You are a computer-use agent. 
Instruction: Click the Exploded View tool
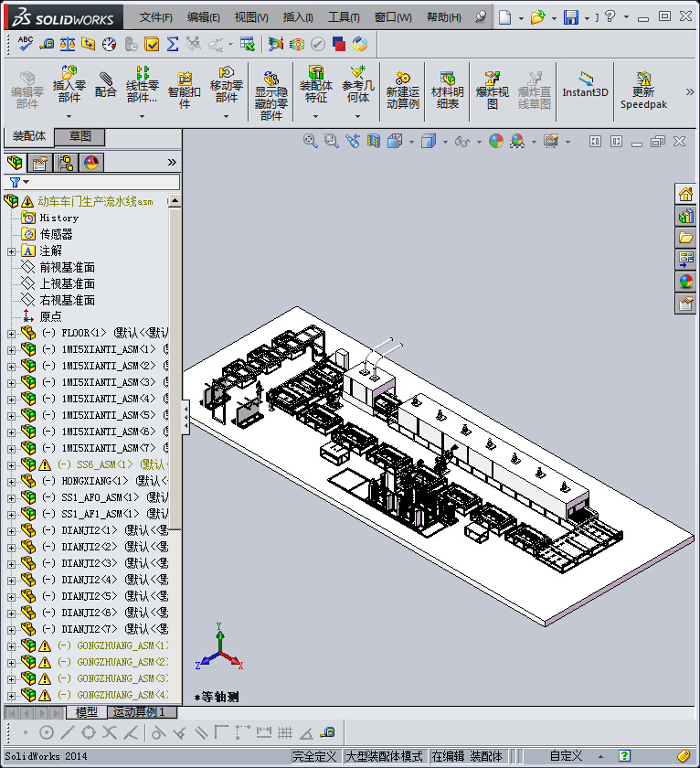(492, 91)
